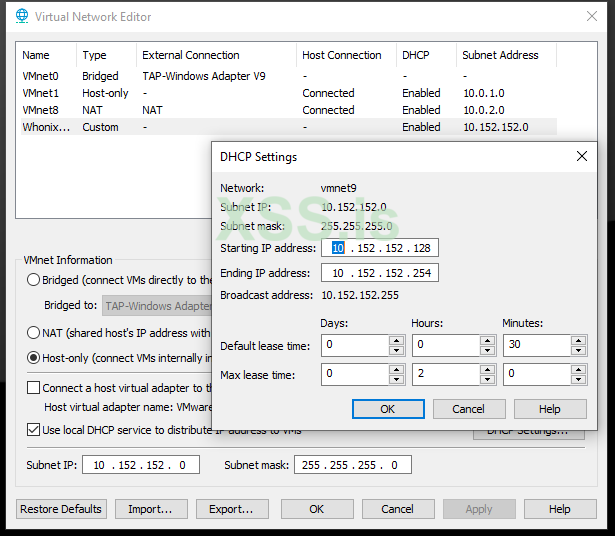Click the Bridged type cell
The height and width of the screenshot is (536, 615).
pyautogui.click(x=100, y=76)
